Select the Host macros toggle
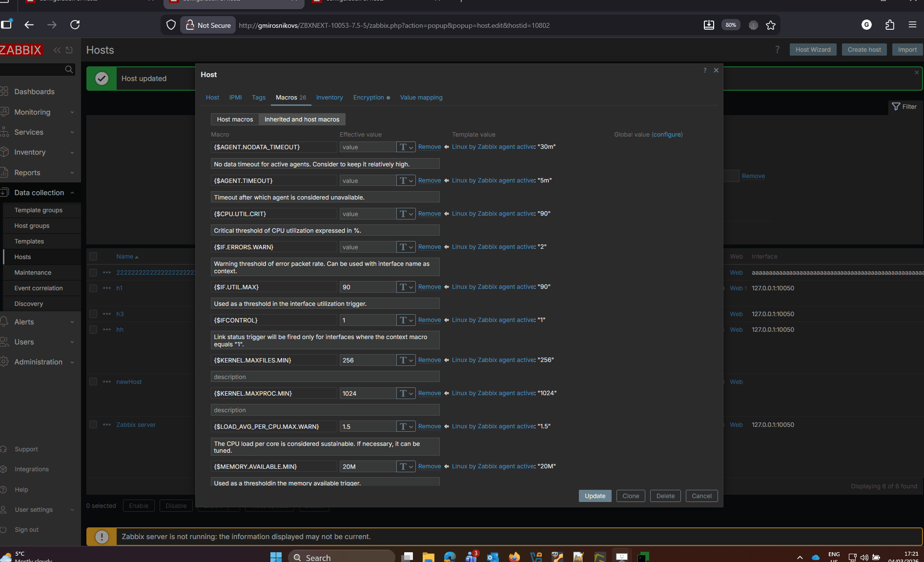The height and width of the screenshot is (562, 924). (235, 120)
